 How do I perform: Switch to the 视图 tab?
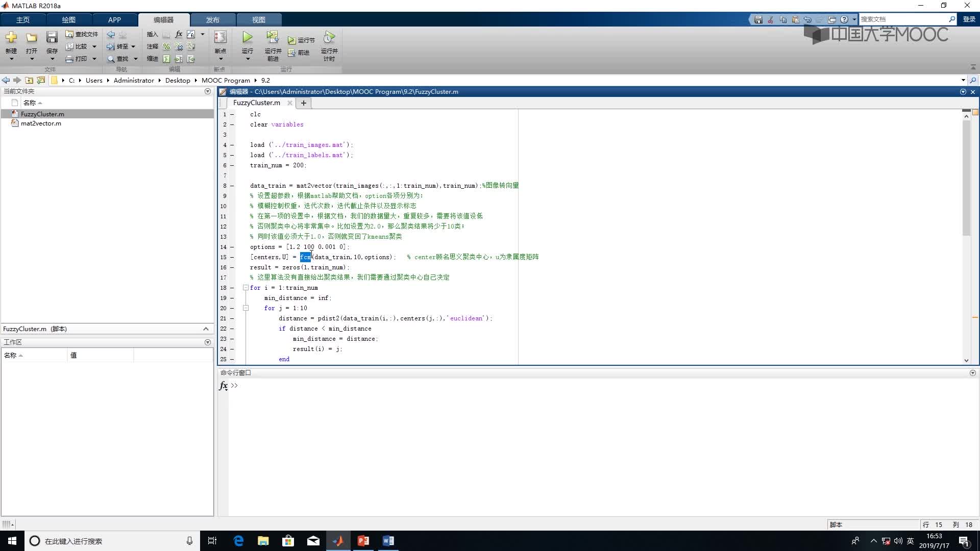(x=258, y=19)
